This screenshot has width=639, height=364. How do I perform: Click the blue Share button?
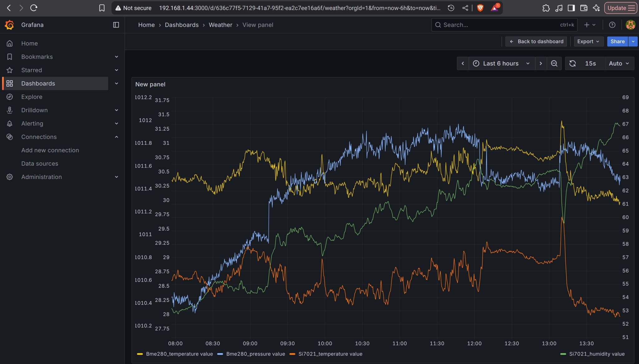(617, 41)
